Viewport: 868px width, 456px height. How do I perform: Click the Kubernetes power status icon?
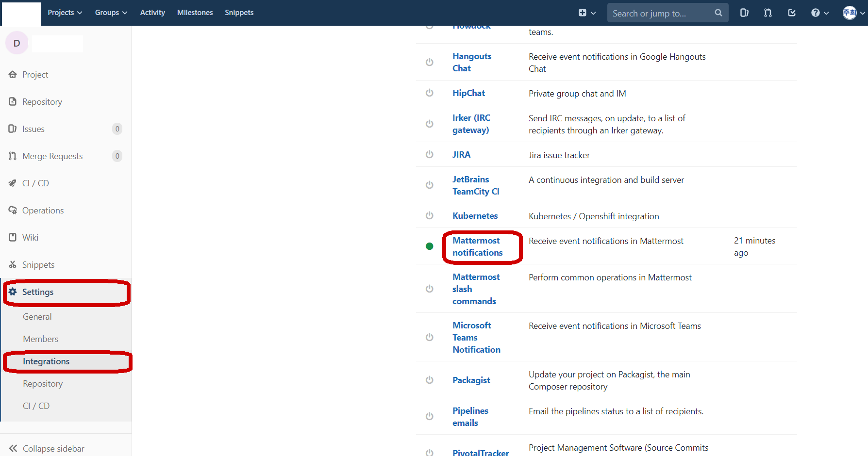tap(429, 215)
